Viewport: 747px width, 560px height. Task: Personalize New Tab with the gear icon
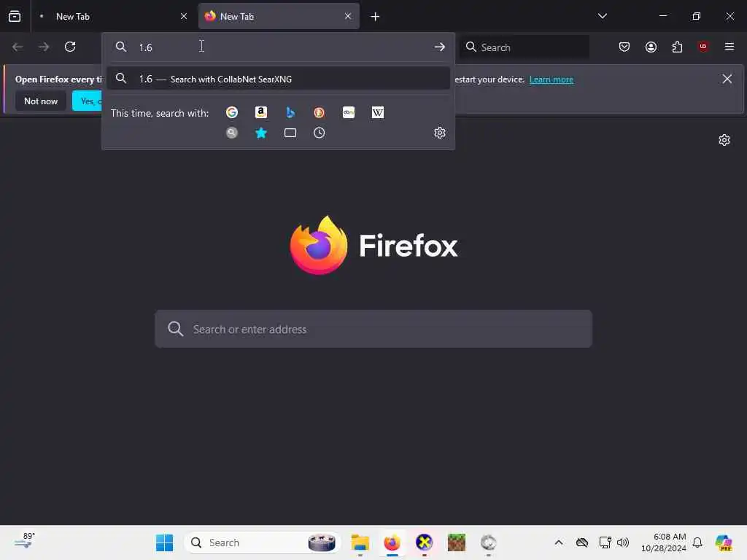click(x=724, y=140)
